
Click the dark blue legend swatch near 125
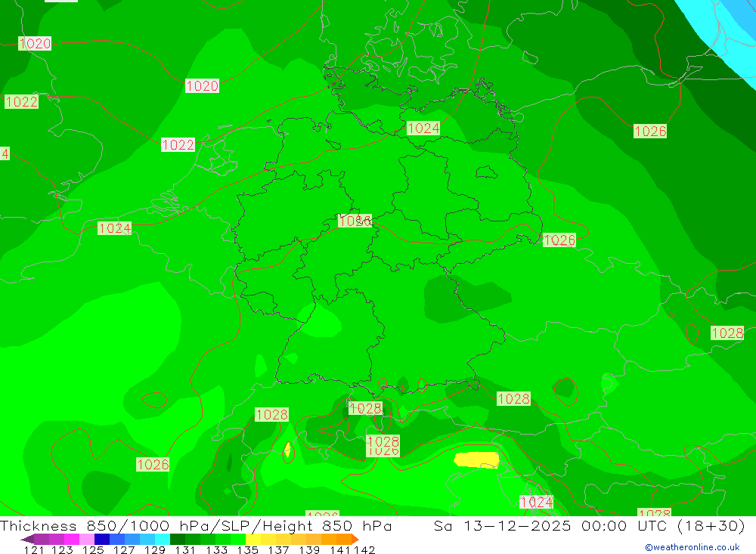tap(102, 539)
